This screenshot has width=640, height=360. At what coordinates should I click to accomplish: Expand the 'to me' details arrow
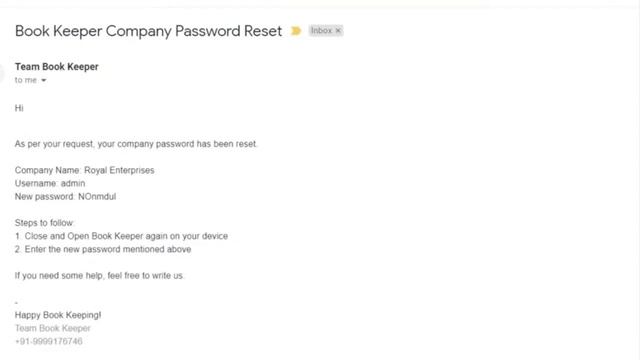(x=44, y=80)
